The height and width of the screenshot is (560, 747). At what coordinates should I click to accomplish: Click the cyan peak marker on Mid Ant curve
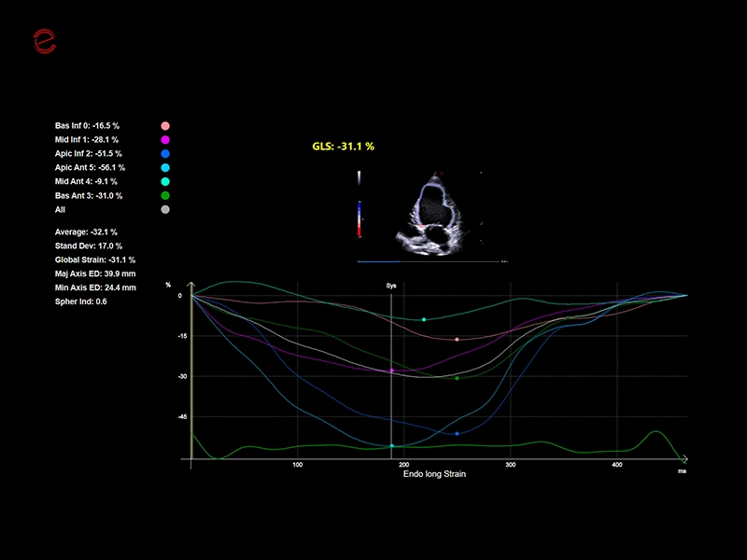pyautogui.click(x=424, y=319)
